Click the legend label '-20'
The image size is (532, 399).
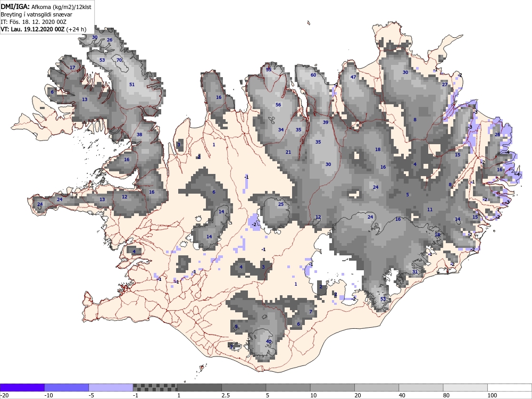(x=4, y=395)
